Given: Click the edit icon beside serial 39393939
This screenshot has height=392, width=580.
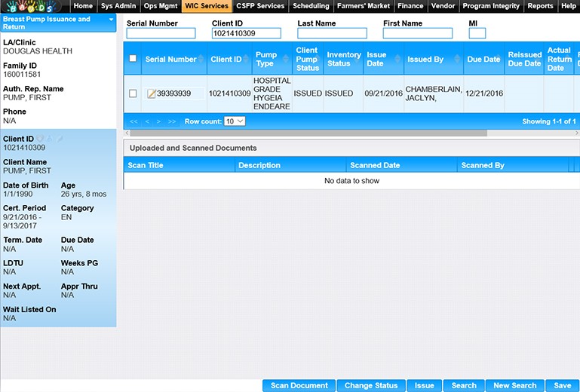Looking at the screenshot, I should (x=151, y=93).
